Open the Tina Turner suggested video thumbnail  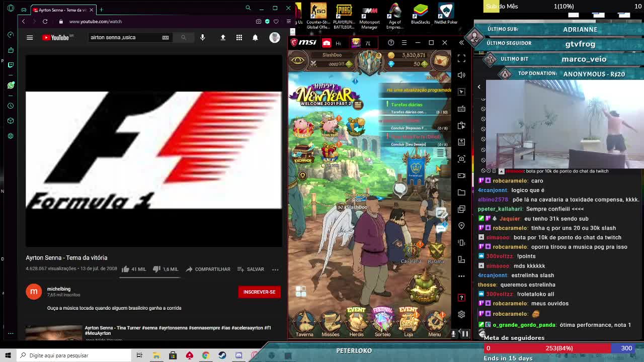tap(54, 333)
